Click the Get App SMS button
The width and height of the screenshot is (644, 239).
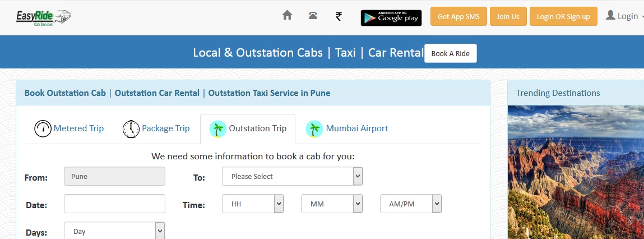point(459,16)
